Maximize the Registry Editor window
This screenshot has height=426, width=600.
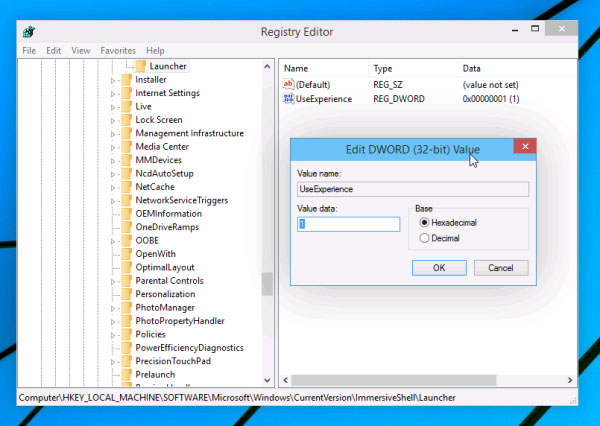pyautogui.click(x=535, y=29)
